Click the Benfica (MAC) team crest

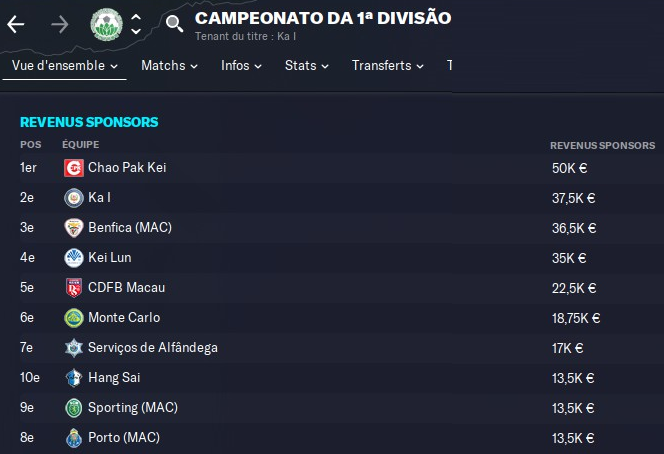point(73,228)
